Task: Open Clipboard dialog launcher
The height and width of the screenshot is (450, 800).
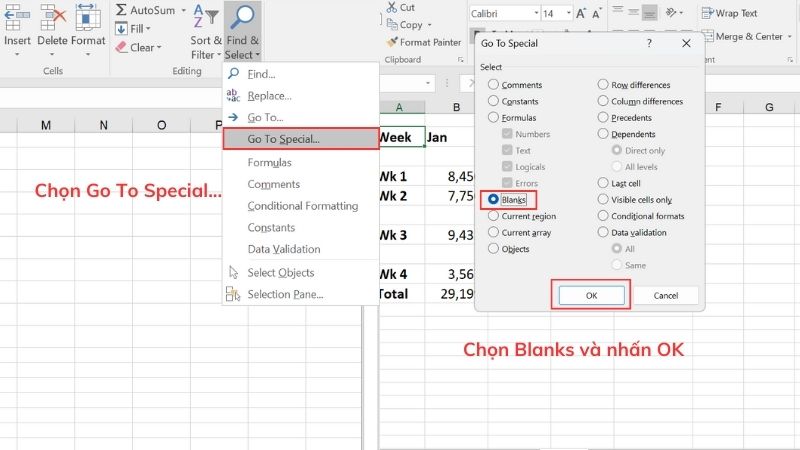Action: (x=460, y=60)
